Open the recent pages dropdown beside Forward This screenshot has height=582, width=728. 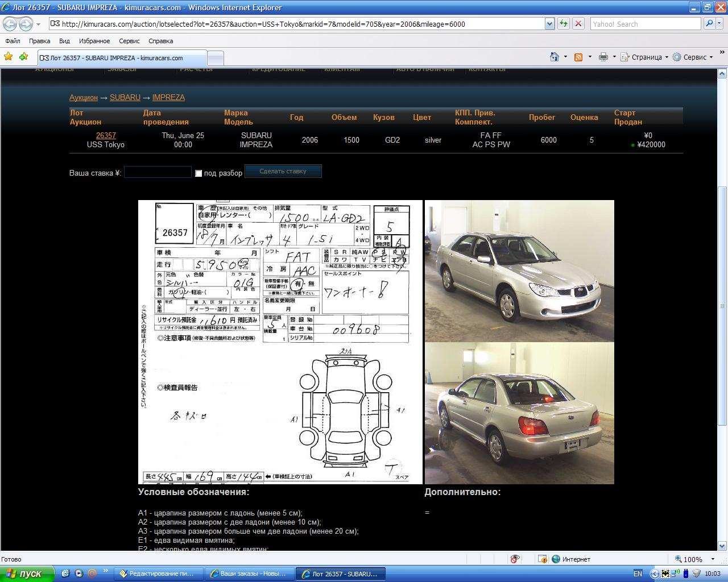pyautogui.click(x=38, y=24)
